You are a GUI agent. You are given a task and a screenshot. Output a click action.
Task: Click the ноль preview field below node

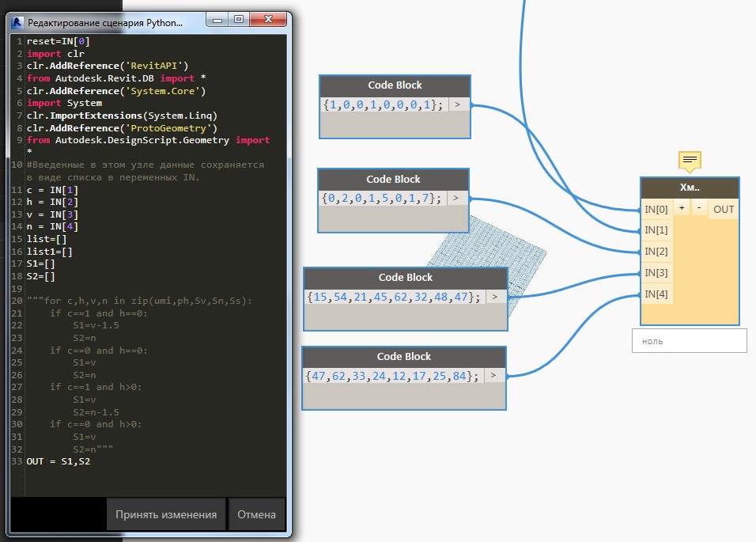click(689, 341)
